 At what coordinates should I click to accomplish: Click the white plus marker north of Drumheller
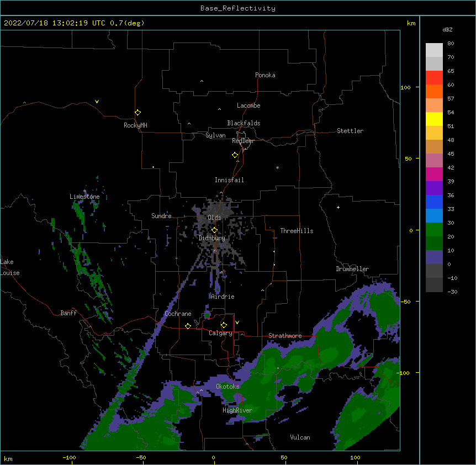pyautogui.click(x=338, y=207)
